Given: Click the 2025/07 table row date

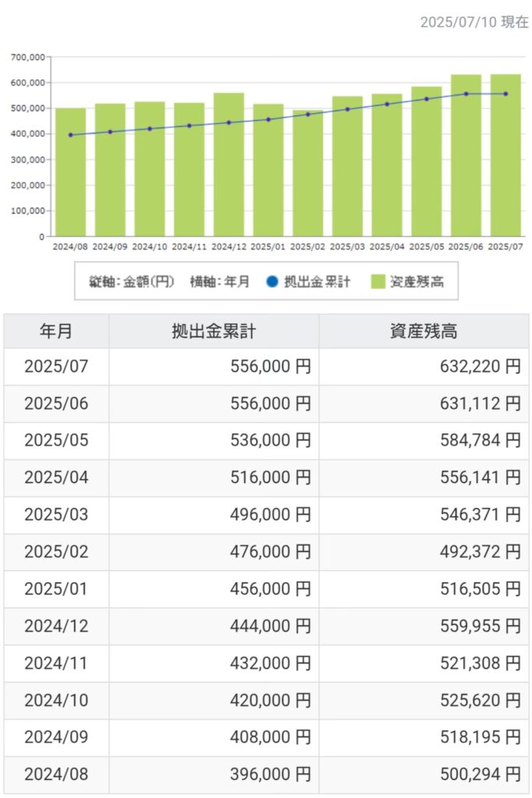Looking at the screenshot, I should click(x=56, y=366).
